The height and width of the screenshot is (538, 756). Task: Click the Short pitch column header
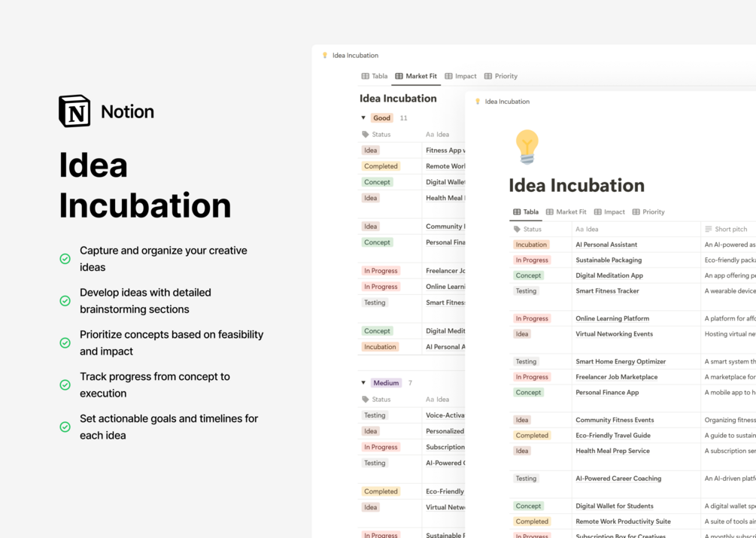[x=726, y=229]
